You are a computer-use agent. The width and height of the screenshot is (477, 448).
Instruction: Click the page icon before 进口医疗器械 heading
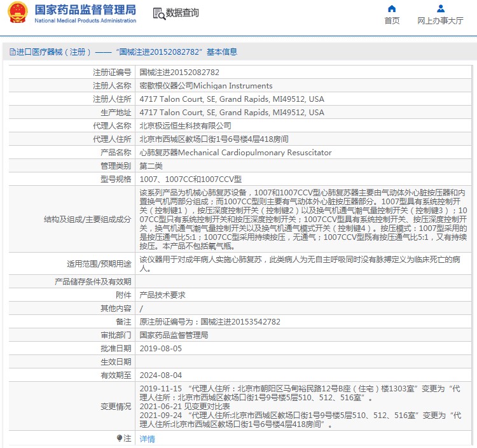pyautogui.click(x=12, y=52)
